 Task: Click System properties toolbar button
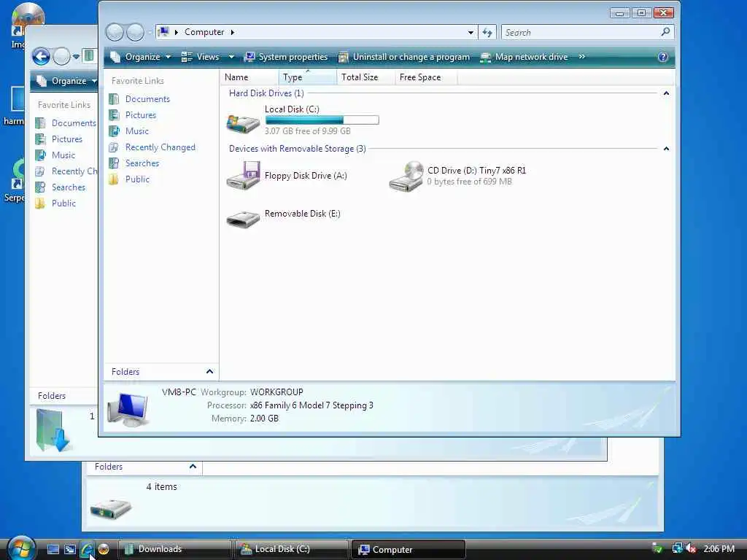point(286,57)
